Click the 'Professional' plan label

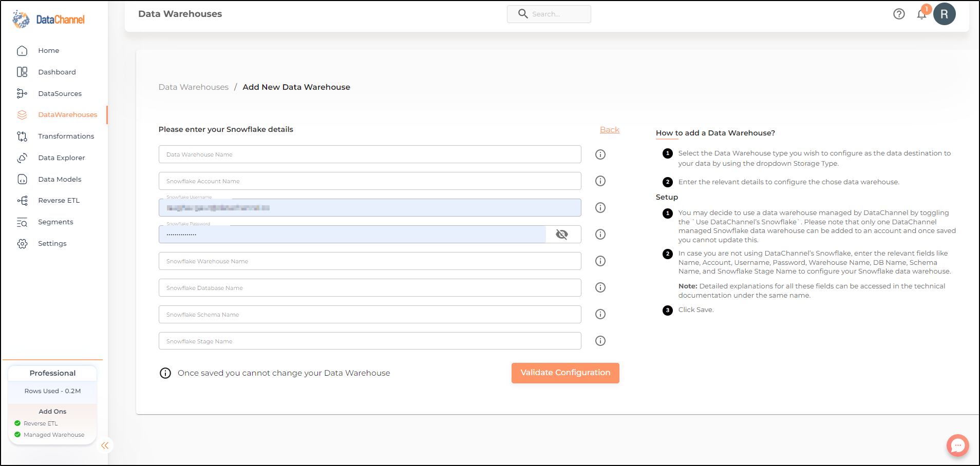[x=52, y=373]
